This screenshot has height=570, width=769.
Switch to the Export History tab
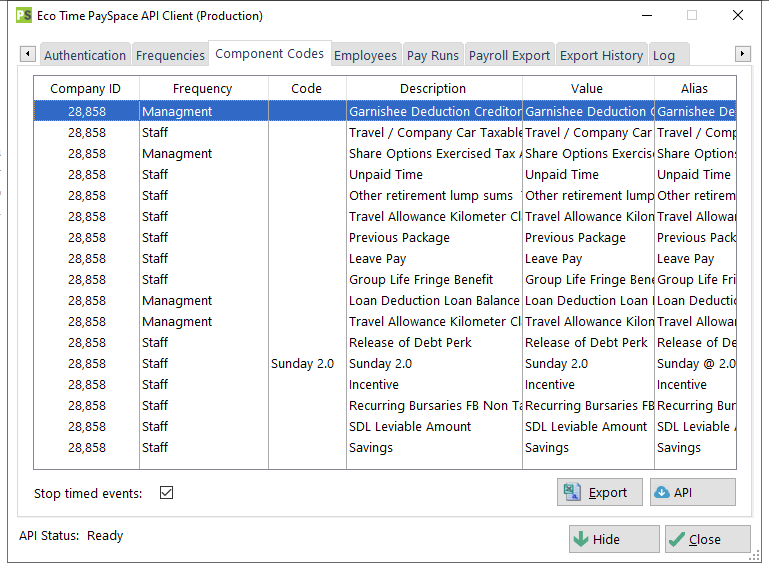[601, 55]
